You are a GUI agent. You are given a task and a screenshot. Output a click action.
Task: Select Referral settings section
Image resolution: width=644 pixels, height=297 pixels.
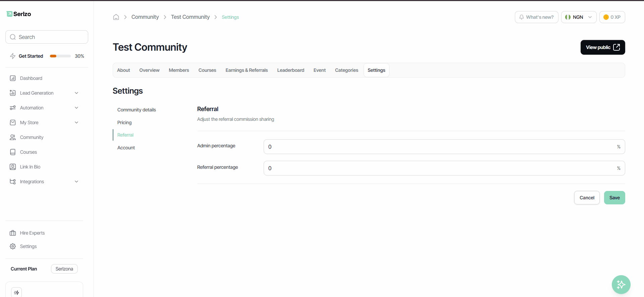pos(125,135)
